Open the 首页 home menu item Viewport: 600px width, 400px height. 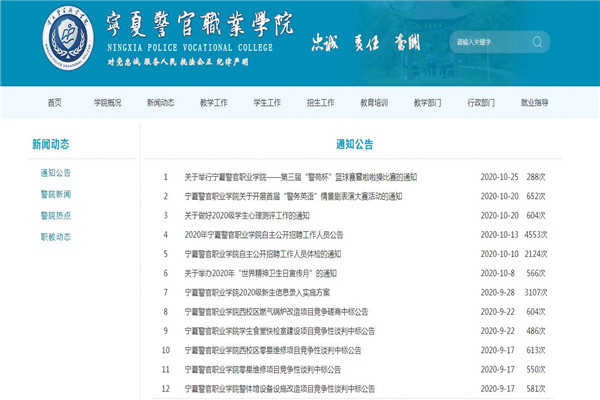point(54,103)
